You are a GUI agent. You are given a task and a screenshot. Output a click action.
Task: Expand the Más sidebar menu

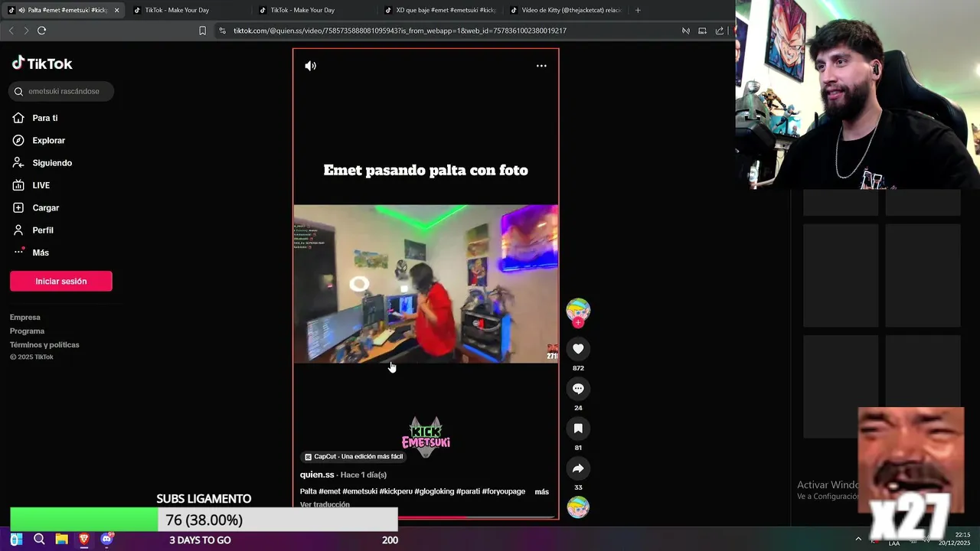click(31, 253)
